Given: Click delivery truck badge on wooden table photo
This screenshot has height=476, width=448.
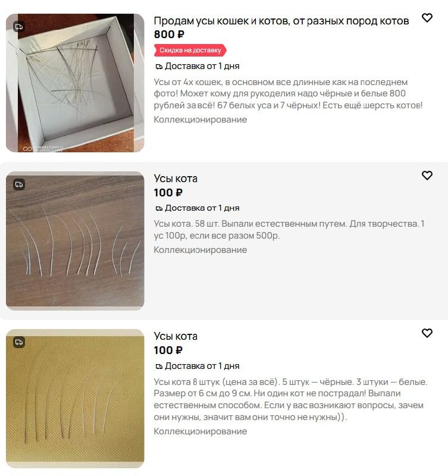Looking at the screenshot, I should [19, 184].
